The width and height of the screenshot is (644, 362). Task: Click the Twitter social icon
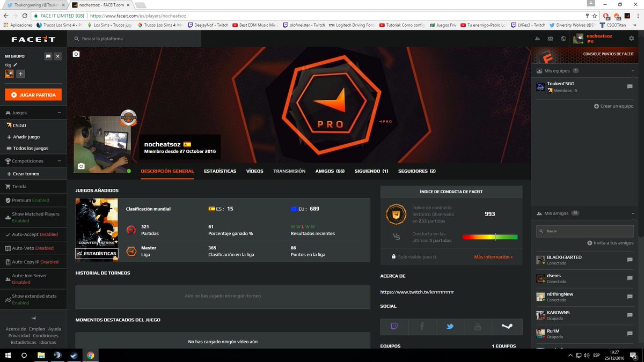[x=450, y=326]
